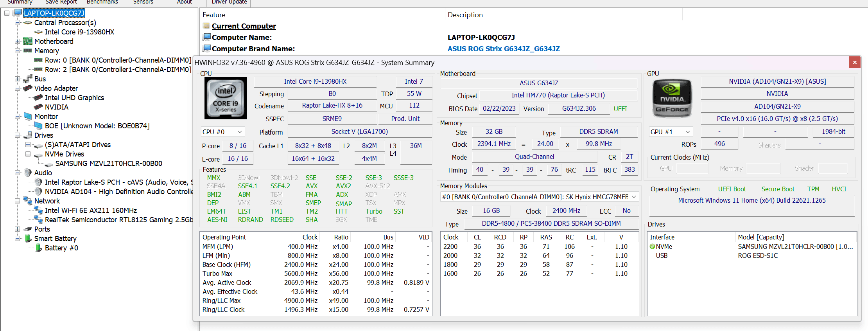
Task: Click the Intel HM770 chipset field
Action: [x=558, y=95]
